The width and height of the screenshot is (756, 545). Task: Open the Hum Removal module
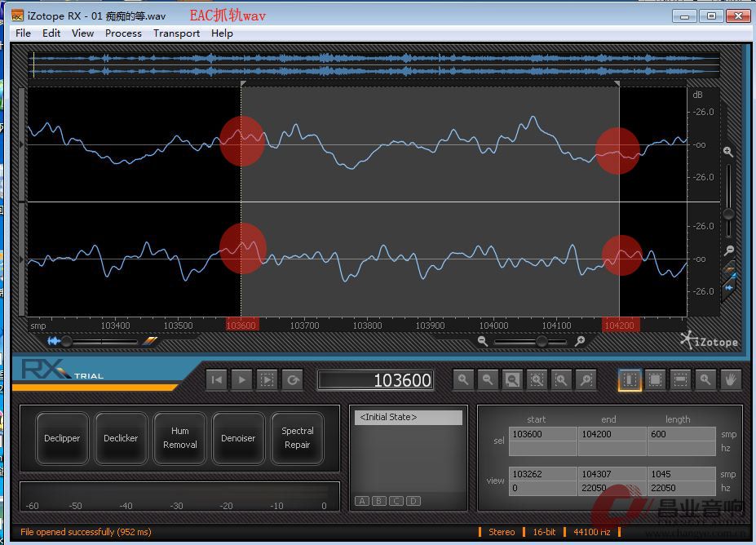pos(180,438)
